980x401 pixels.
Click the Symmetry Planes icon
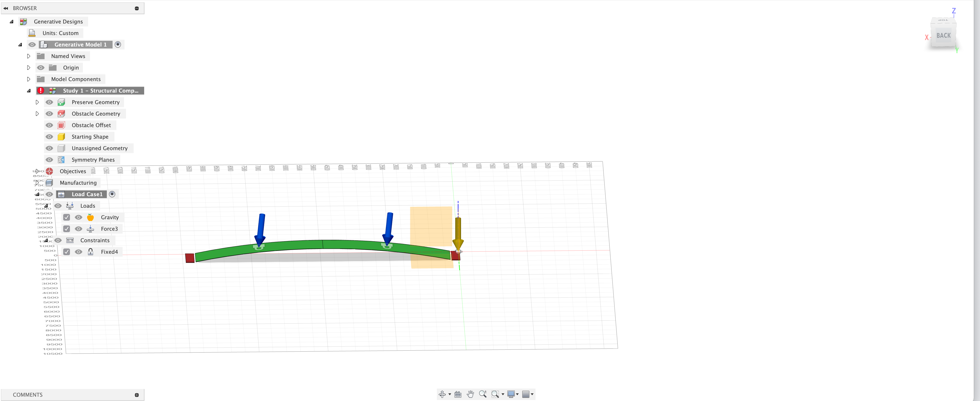click(63, 159)
